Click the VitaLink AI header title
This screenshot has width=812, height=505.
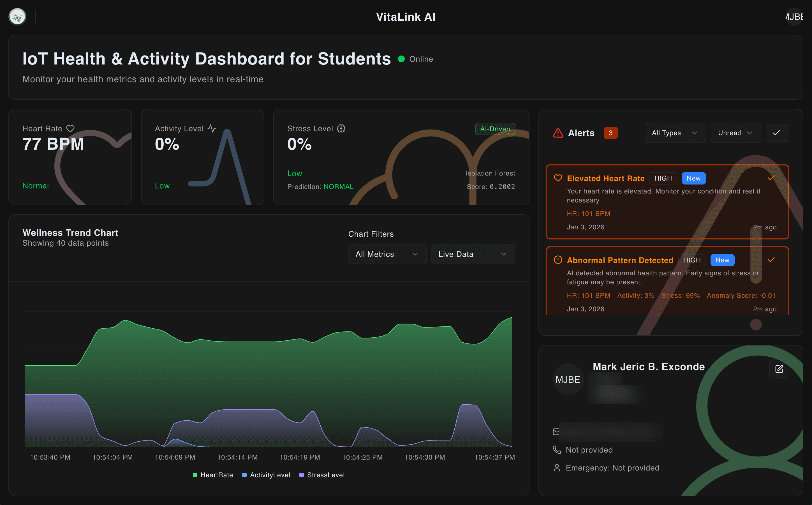406,17
